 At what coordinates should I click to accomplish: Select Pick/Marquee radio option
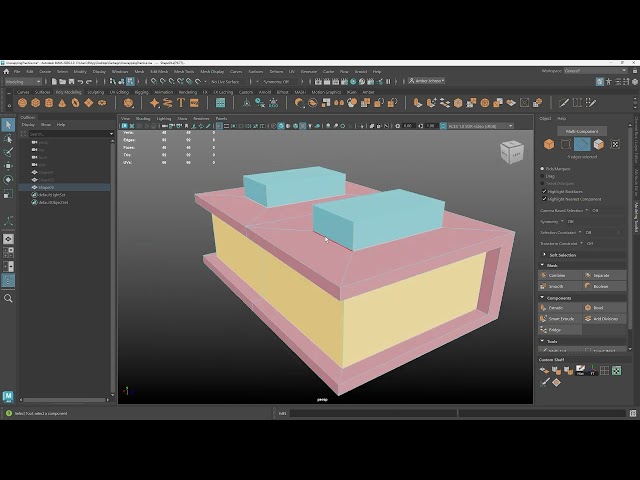pos(542,169)
